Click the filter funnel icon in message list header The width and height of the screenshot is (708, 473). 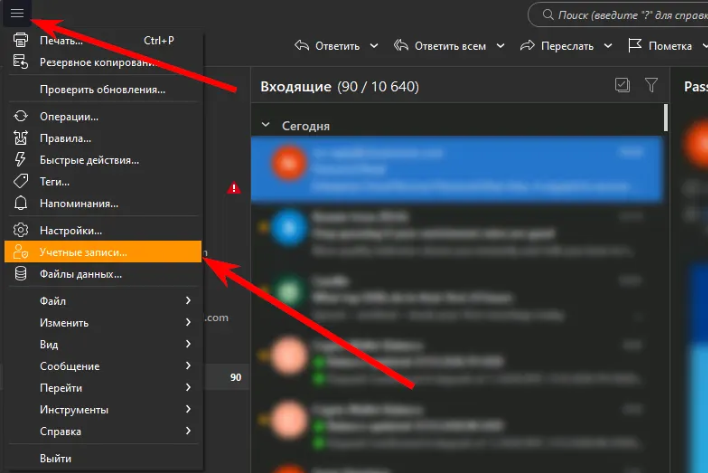651,86
